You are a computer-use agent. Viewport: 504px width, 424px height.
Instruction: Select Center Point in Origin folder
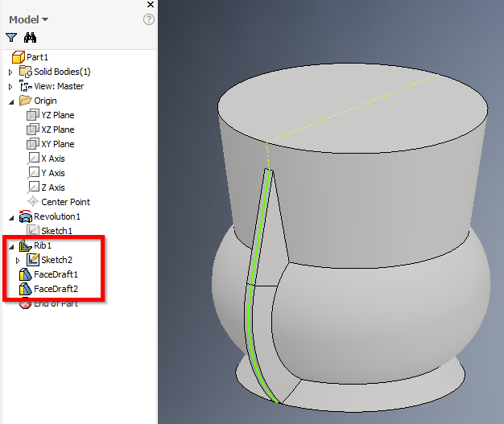pos(65,202)
